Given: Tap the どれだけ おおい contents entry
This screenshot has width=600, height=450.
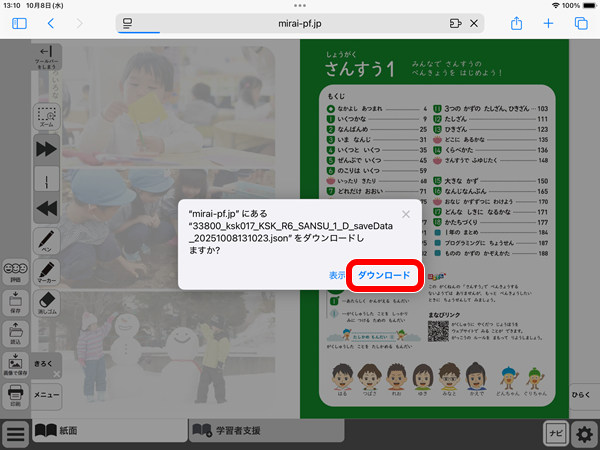Looking at the screenshot, I should pos(377,191).
